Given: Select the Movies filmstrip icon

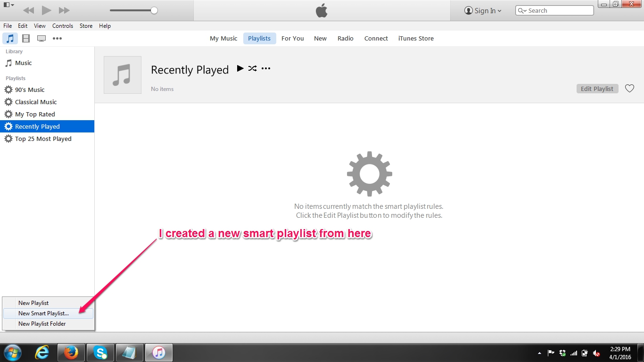Looking at the screenshot, I should coord(26,38).
